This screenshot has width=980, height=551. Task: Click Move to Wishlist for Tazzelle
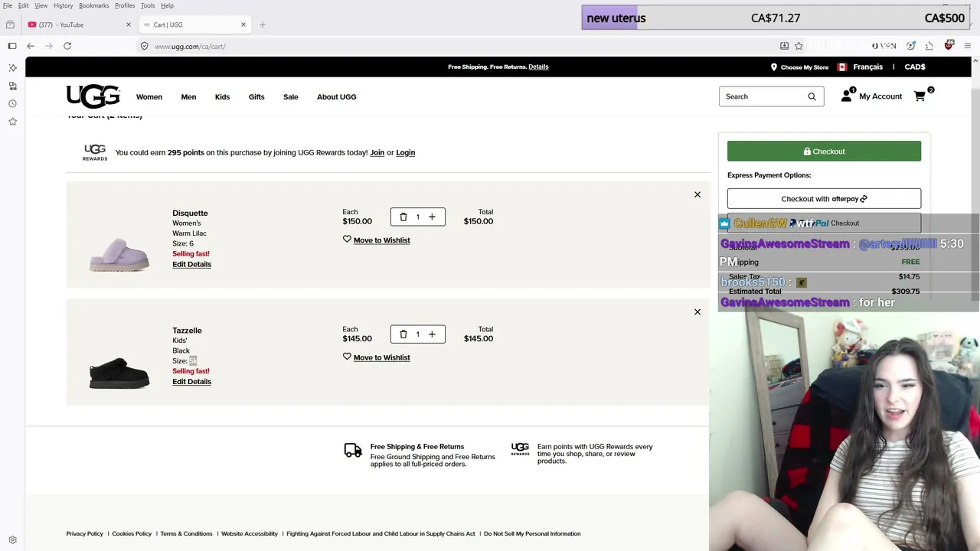(382, 357)
